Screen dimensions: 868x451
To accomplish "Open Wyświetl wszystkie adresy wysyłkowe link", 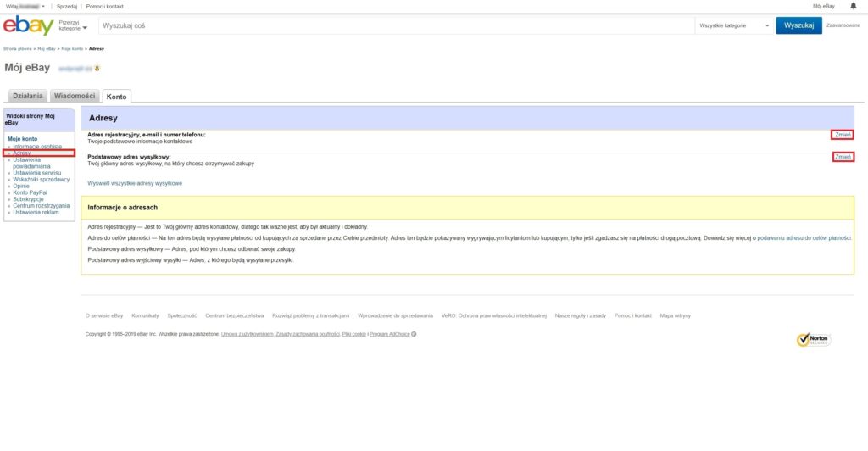I will pyautogui.click(x=135, y=182).
